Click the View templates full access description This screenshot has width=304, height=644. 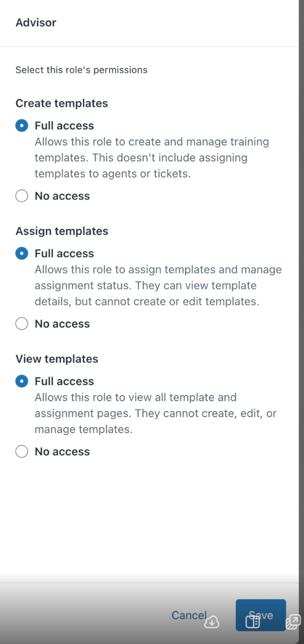(x=155, y=413)
